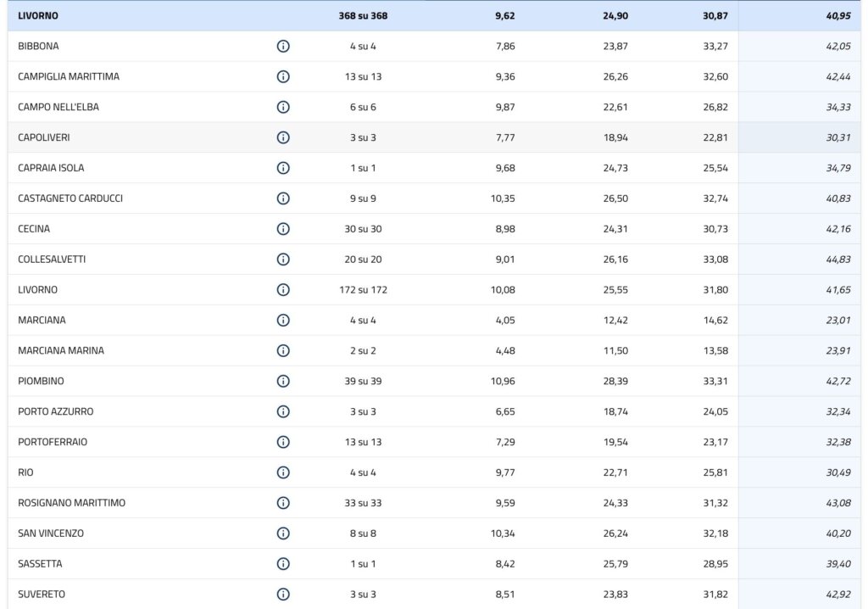Viewport: 868px width, 609px height.
Task: Select the bold LIVORNO province header row
Action: tap(38, 15)
